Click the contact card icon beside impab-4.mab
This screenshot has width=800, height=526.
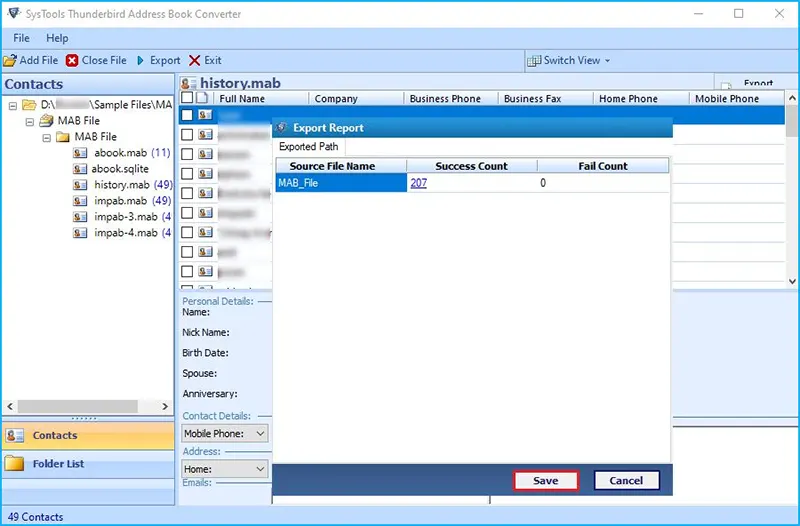click(x=80, y=233)
